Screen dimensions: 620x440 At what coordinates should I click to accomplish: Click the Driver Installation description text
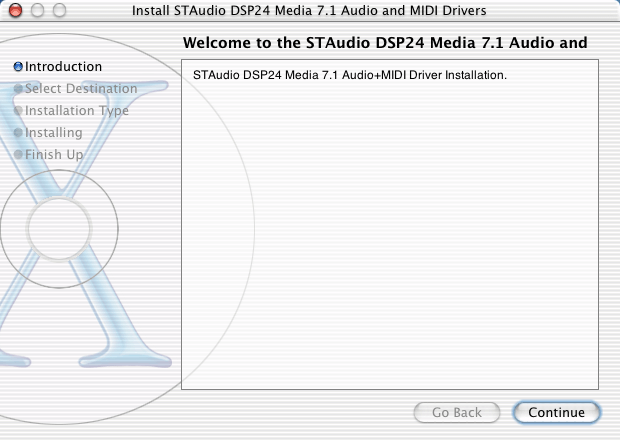[350, 75]
